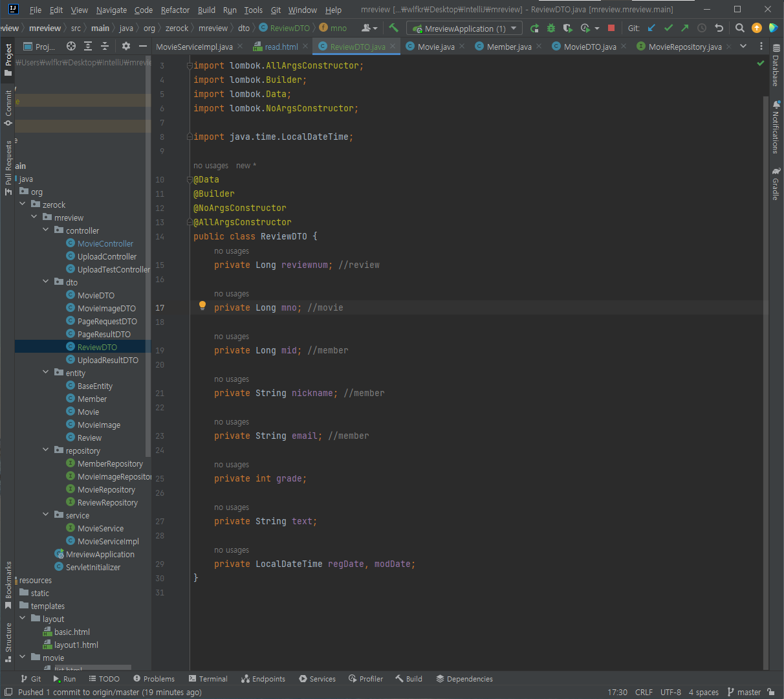Open the Project view selector dropdown
This screenshot has height=699, width=784.
coord(39,47)
